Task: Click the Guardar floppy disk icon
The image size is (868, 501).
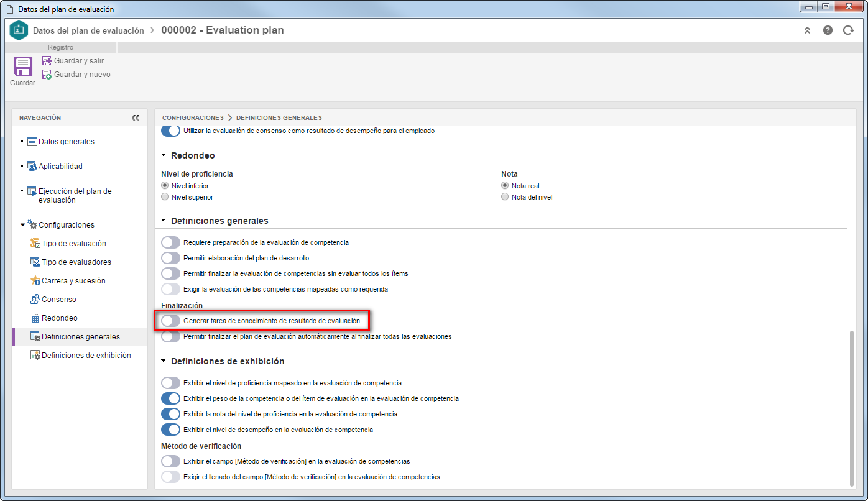Action: coord(23,67)
